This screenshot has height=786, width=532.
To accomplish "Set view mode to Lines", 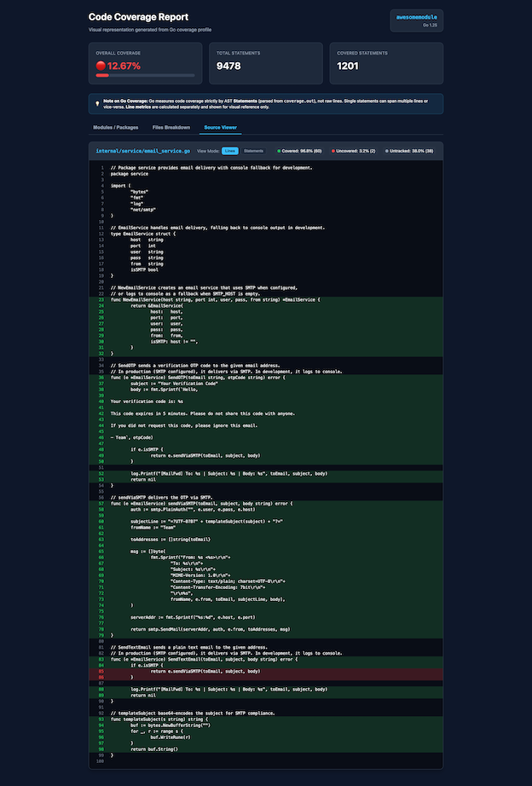I will pos(229,151).
